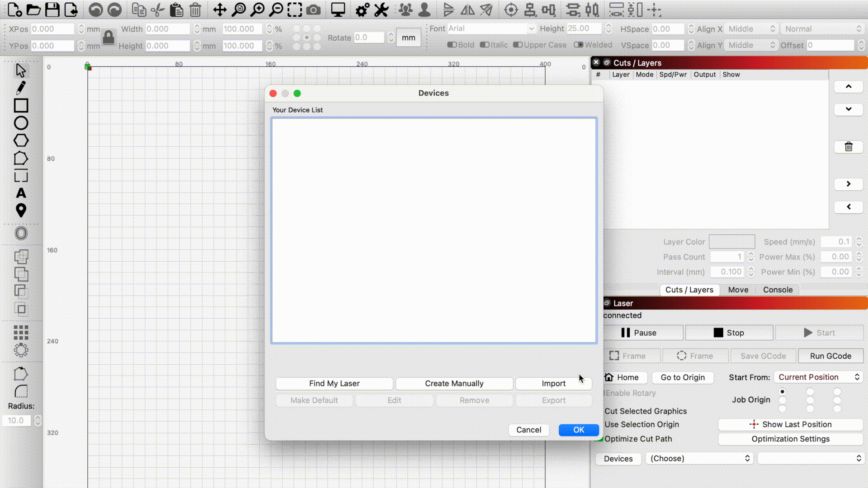The width and height of the screenshot is (868, 488).
Task: Click Import in Devices dialog
Action: click(x=553, y=384)
